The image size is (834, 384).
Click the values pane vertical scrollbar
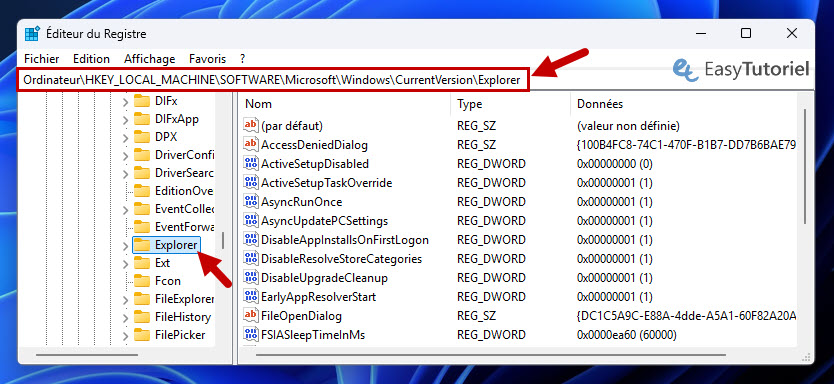pyautogui.click(x=805, y=166)
